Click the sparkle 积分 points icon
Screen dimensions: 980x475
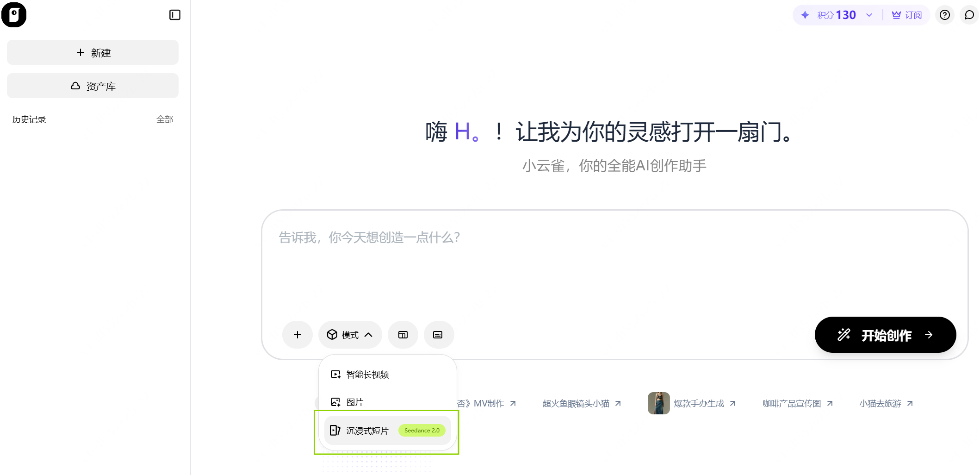[x=805, y=15]
